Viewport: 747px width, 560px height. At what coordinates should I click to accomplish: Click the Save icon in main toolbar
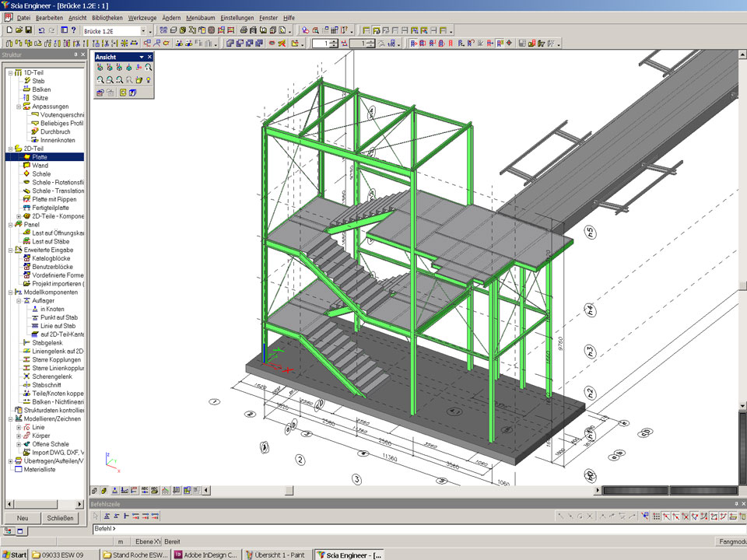(28, 30)
